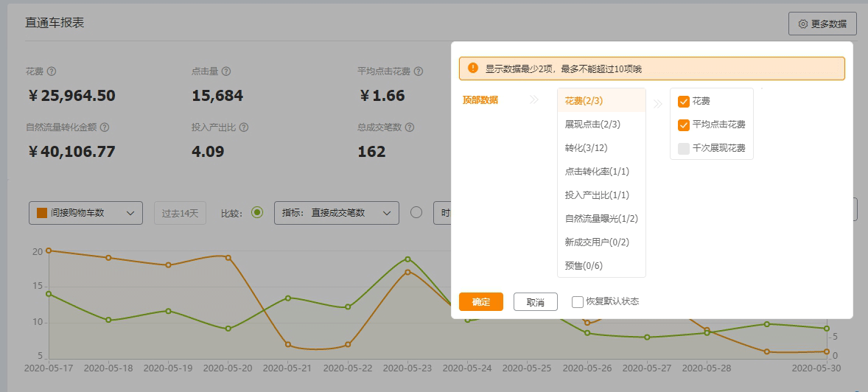
Task: Click help icon next to 自然流量转化金额
Action: pos(105,127)
